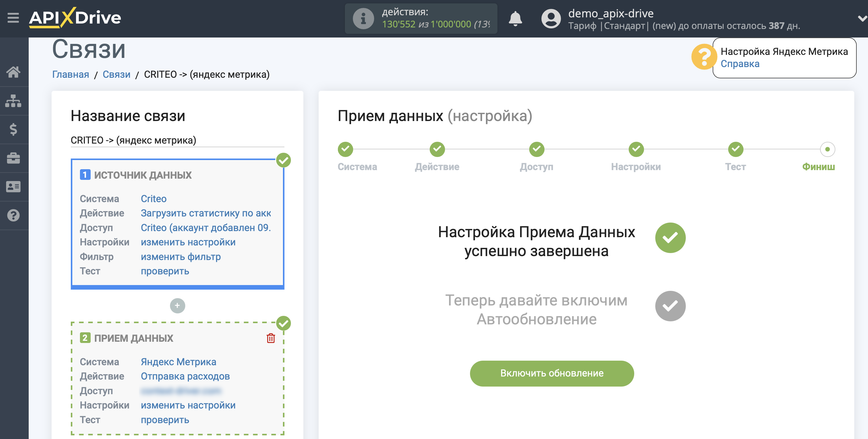Click receiver изменить настройки link
Viewport: 868px width, 439px height.
click(188, 405)
